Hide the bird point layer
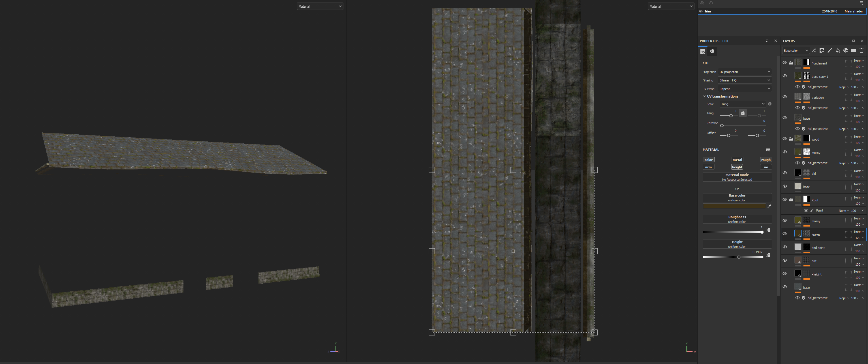The height and width of the screenshot is (364, 868). pos(785,247)
